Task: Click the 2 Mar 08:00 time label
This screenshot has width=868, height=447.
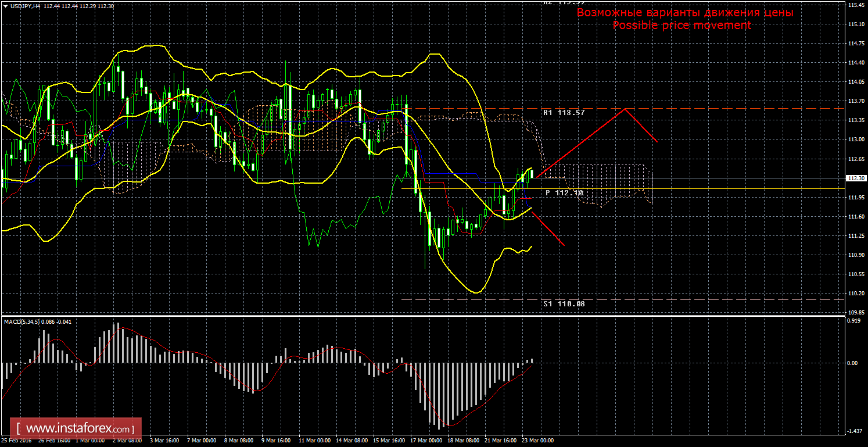Action: click(128, 441)
